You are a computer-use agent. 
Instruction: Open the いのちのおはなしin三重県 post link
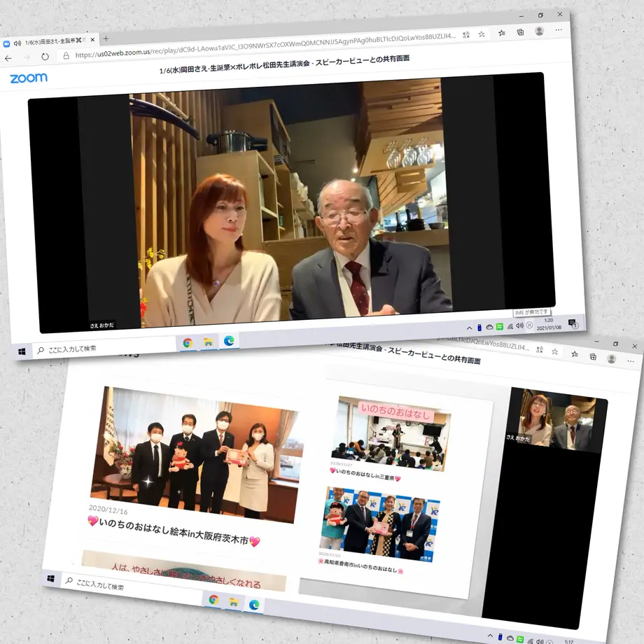(x=365, y=475)
